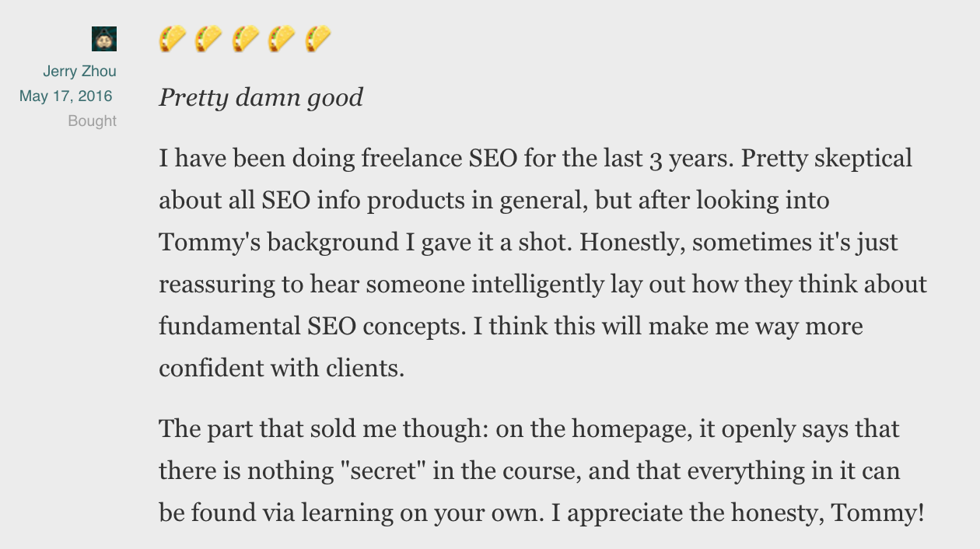Image resolution: width=980 pixels, height=549 pixels.
Task: Click the fourth taco rating icon
Action: click(282, 38)
